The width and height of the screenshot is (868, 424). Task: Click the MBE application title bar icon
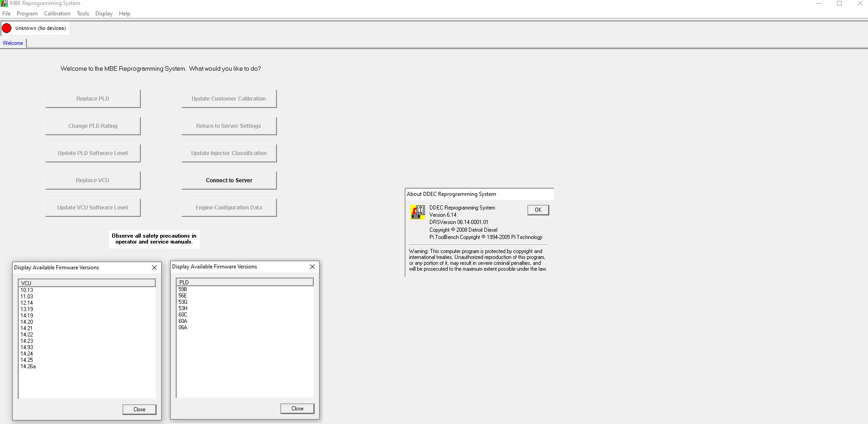tap(4, 3)
